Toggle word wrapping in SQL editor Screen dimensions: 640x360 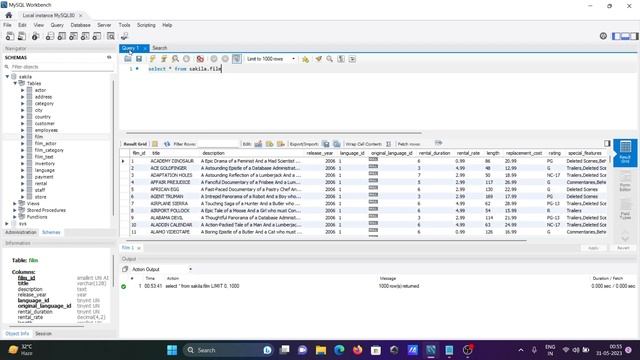coord(352,59)
